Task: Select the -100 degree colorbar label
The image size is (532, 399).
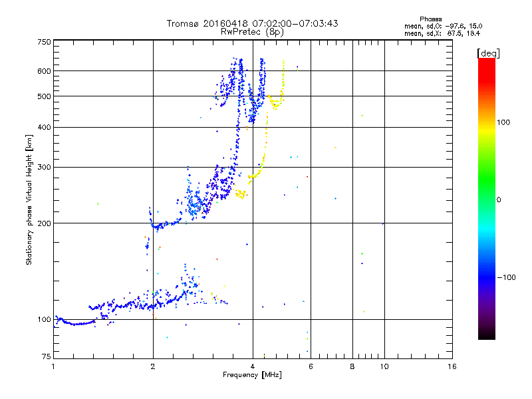Action: coord(506,277)
